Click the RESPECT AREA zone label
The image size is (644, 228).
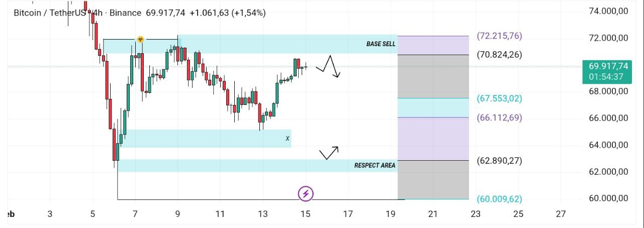tap(375, 165)
